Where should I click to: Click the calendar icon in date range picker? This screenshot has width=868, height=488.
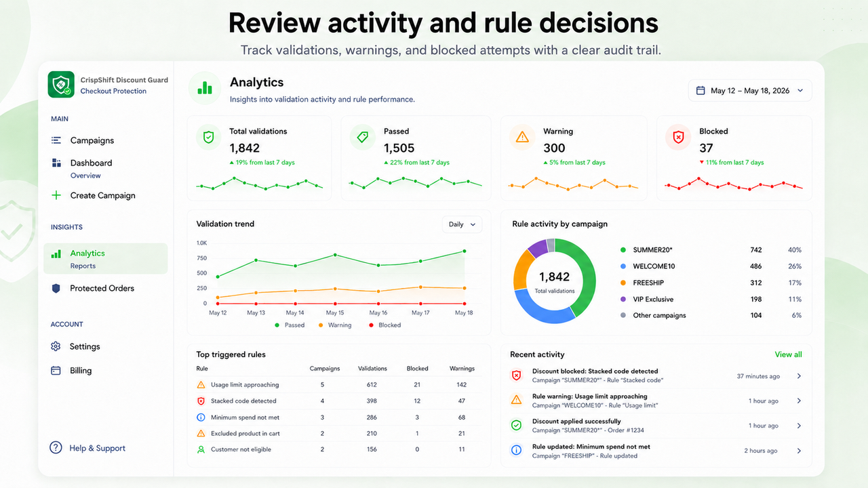click(701, 91)
